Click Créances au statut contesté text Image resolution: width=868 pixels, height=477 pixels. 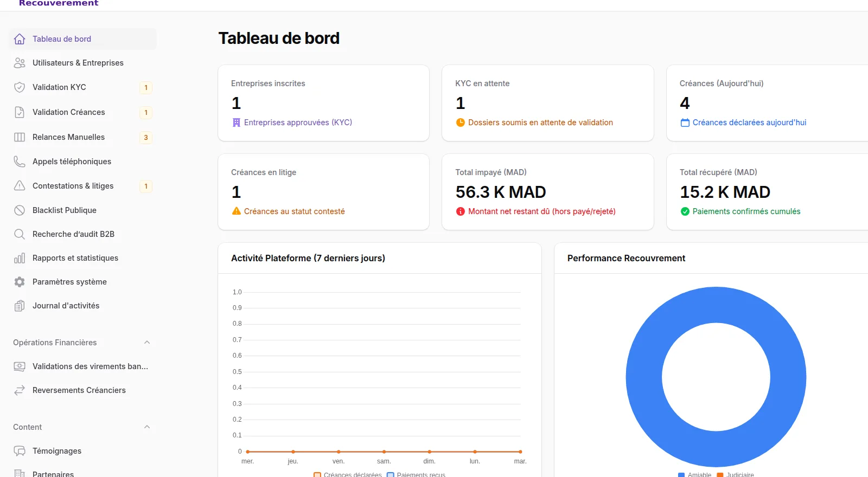[294, 211]
